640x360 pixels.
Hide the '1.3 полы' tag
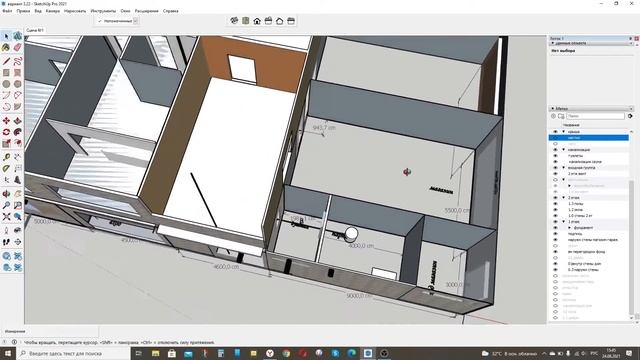pyautogui.click(x=555, y=204)
